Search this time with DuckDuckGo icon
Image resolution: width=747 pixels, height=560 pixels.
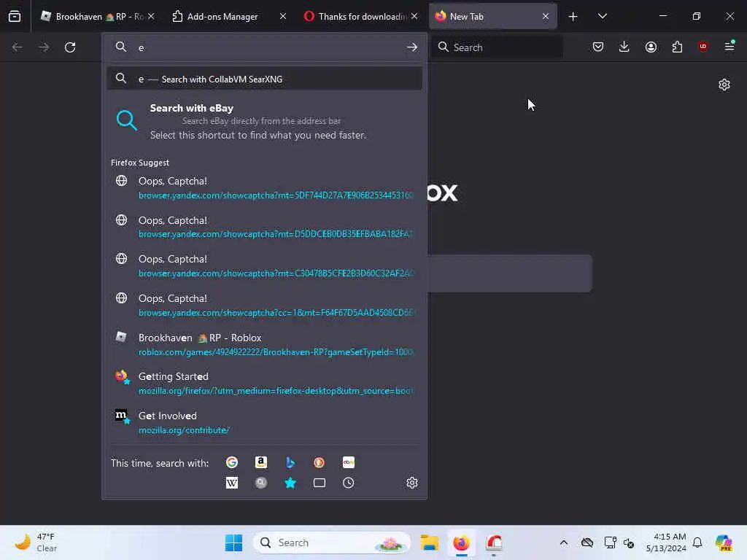pos(320,462)
